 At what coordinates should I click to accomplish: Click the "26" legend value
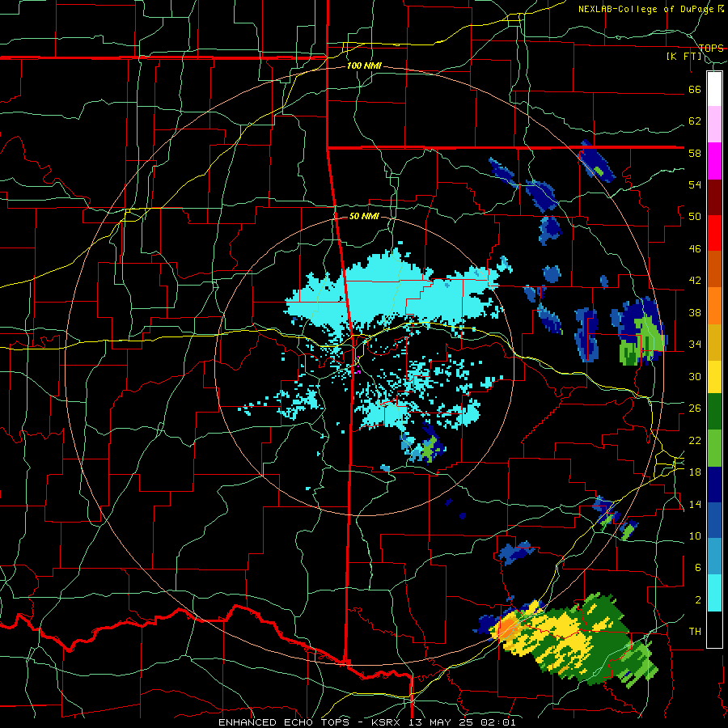695,408
